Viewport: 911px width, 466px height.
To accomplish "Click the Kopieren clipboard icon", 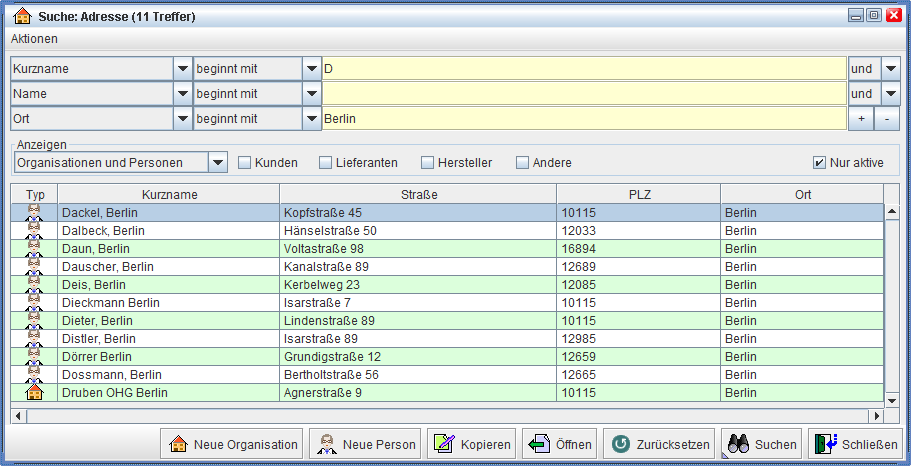I will coord(444,444).
